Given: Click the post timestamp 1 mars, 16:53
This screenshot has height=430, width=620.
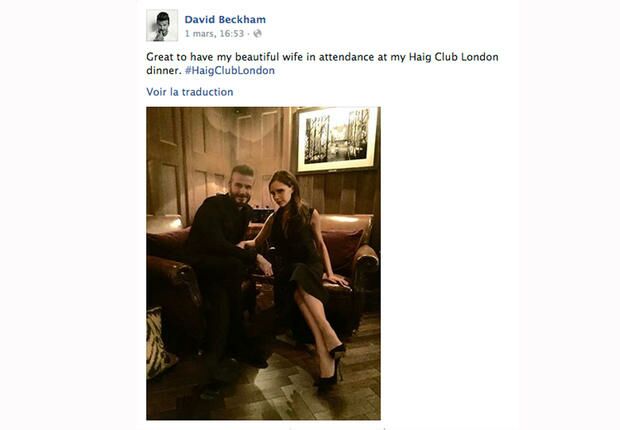Looking at the screenshot, I should pyautogui.click(x=214, y=34).
